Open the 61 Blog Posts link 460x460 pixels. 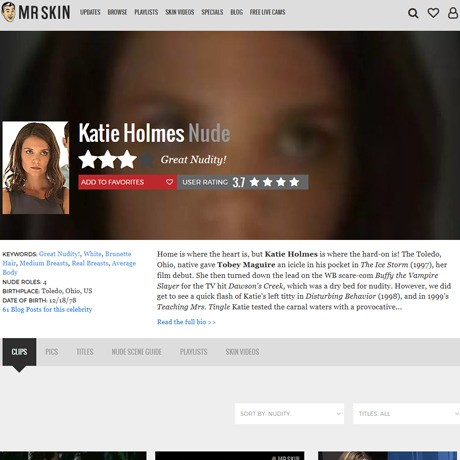click(47, 309)
